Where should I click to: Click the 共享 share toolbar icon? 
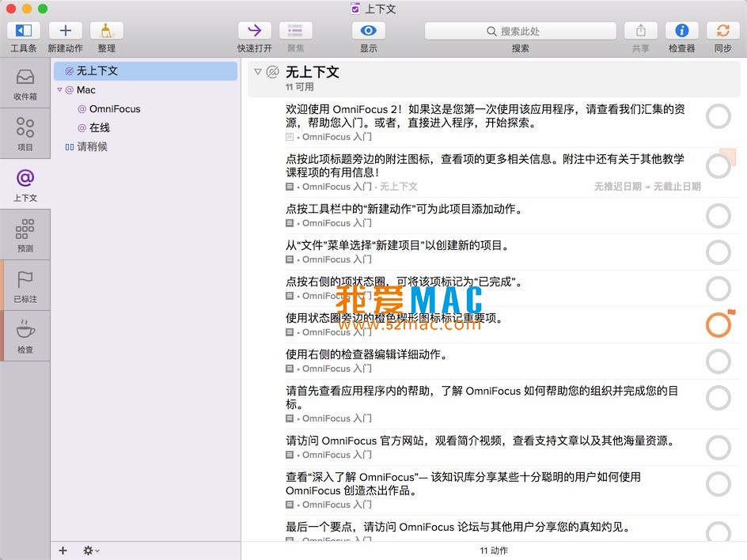641,31
